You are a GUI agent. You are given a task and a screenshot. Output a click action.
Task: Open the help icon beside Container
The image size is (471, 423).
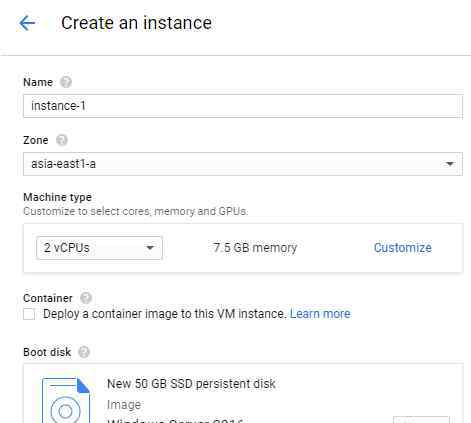(86, 298)
